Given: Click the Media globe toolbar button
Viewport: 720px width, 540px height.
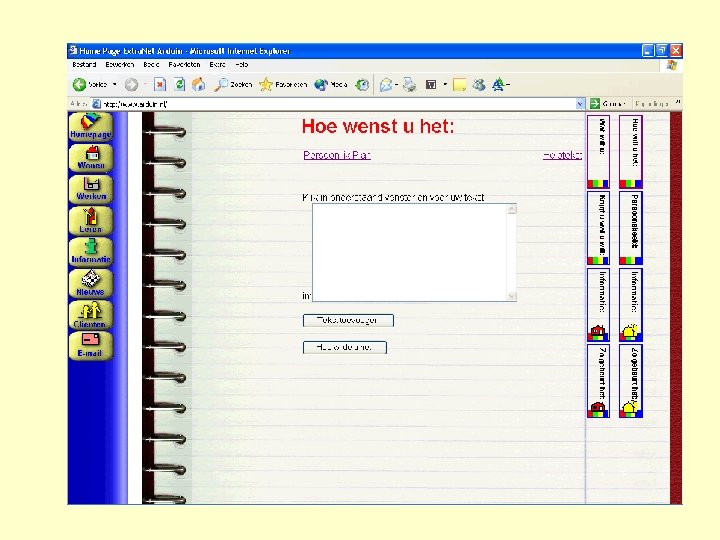Looking at the screenshot, I should [331, 84].
